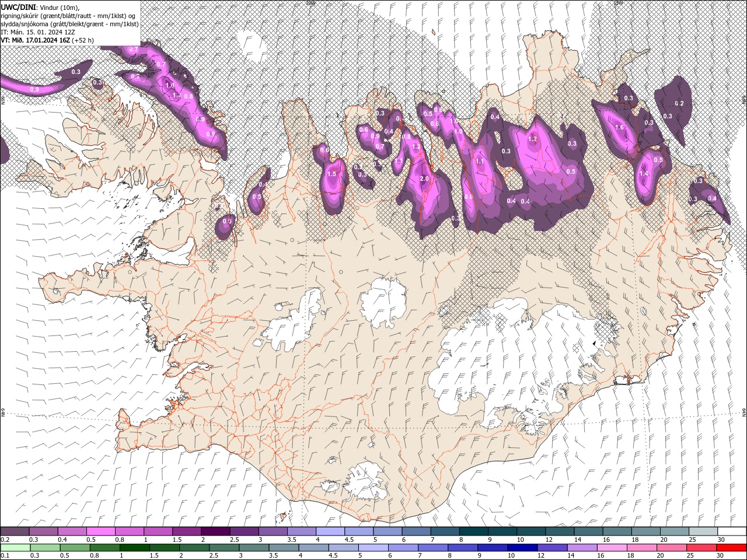The image size is (747, 560).
Task: Click the palest green 0.1 swatch in lower row
Action: (15, 548)
